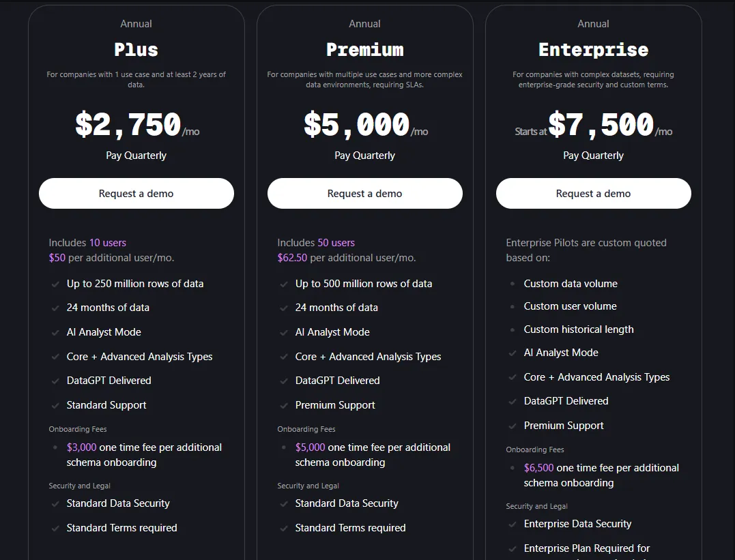
Task: Click 'Pay Quarterly' under the Enterprise price
Action: click(593, 156)
